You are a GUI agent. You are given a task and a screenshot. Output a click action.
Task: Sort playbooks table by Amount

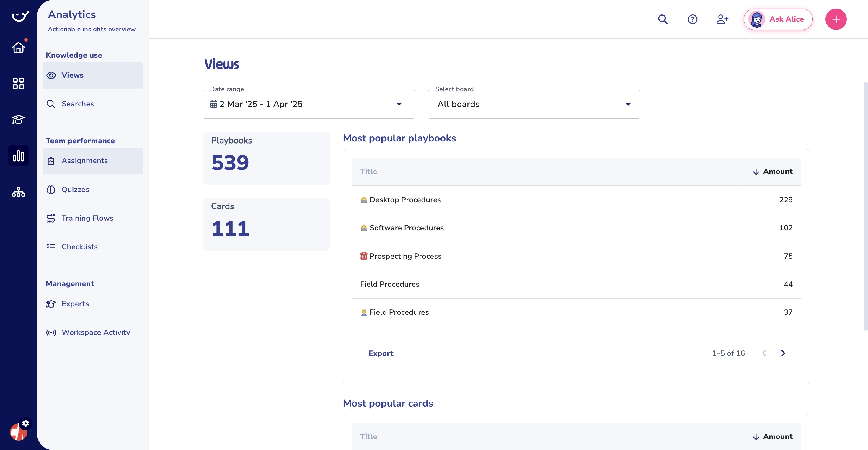click(772, 171)
